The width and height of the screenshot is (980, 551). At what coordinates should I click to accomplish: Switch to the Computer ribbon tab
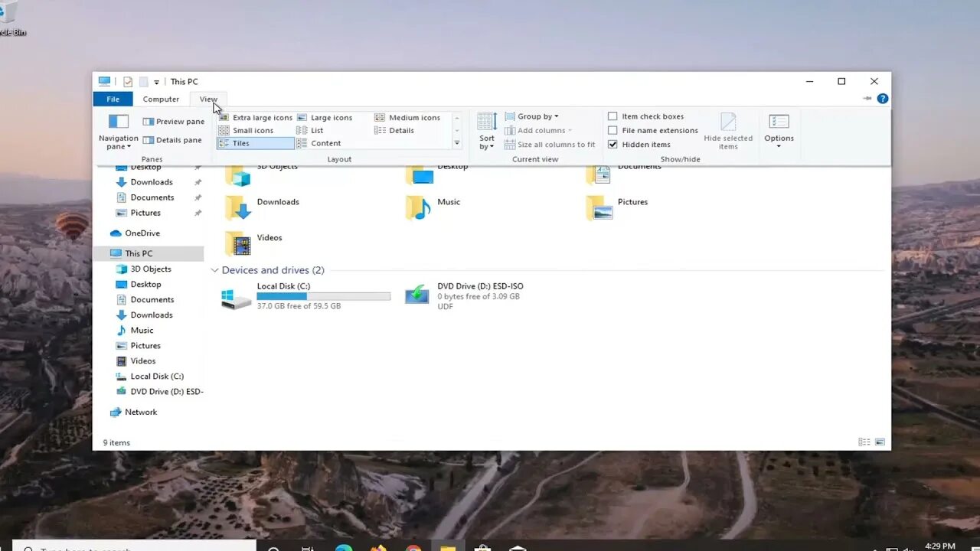[x=161, y=99]
